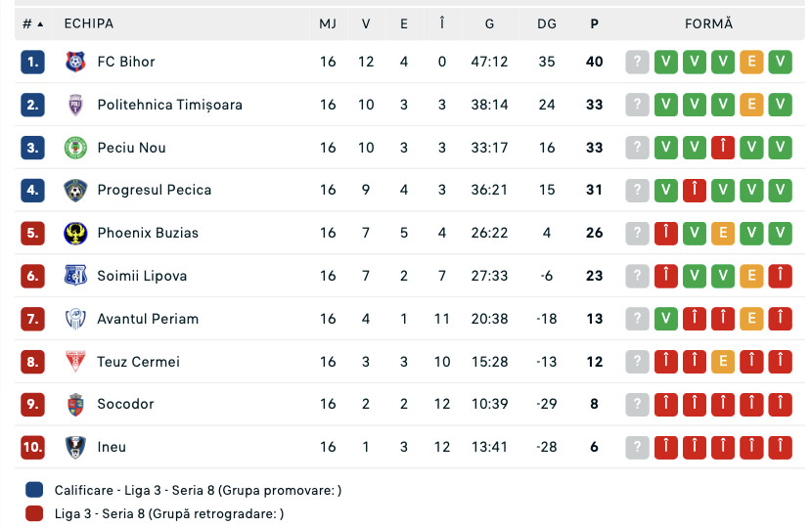Click the Phoenix Buzias team emblem
The image size is (812, 528).
point(75,233)
